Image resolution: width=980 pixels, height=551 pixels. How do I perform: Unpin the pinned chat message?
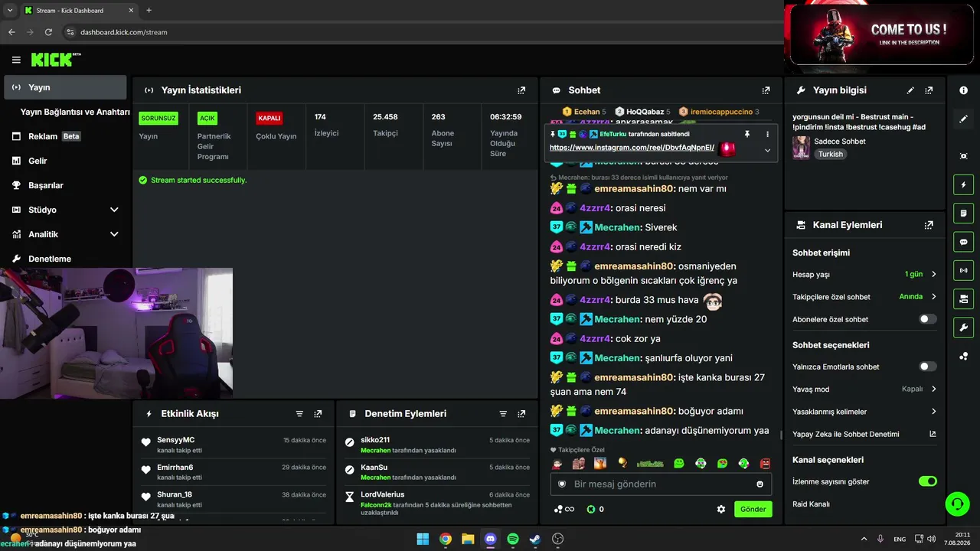(747, 134)
